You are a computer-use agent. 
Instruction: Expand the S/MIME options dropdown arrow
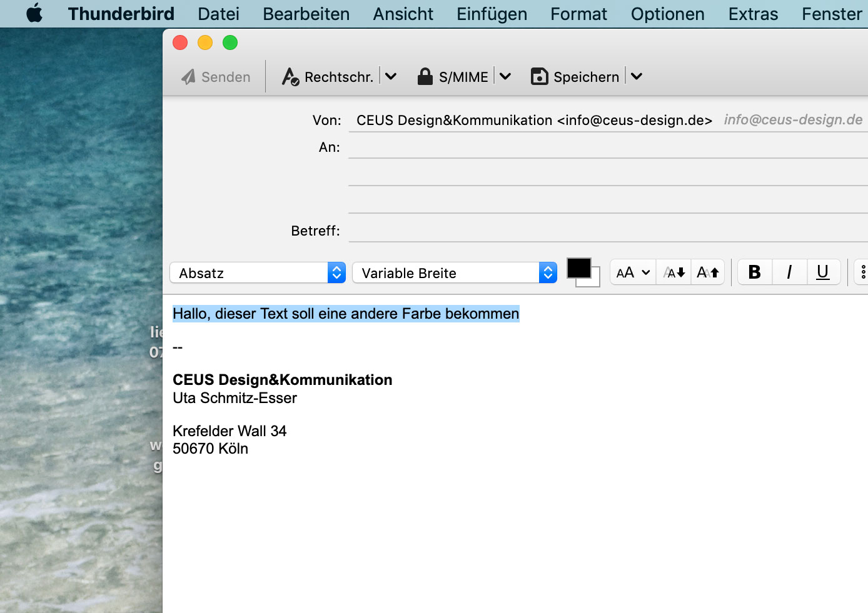point(505,77)
